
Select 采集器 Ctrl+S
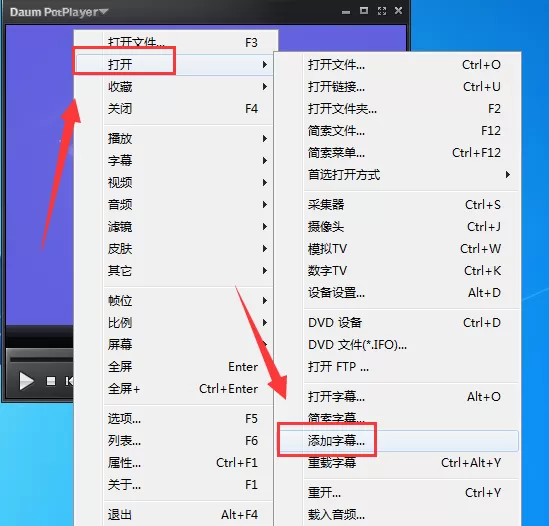[397, 205]
